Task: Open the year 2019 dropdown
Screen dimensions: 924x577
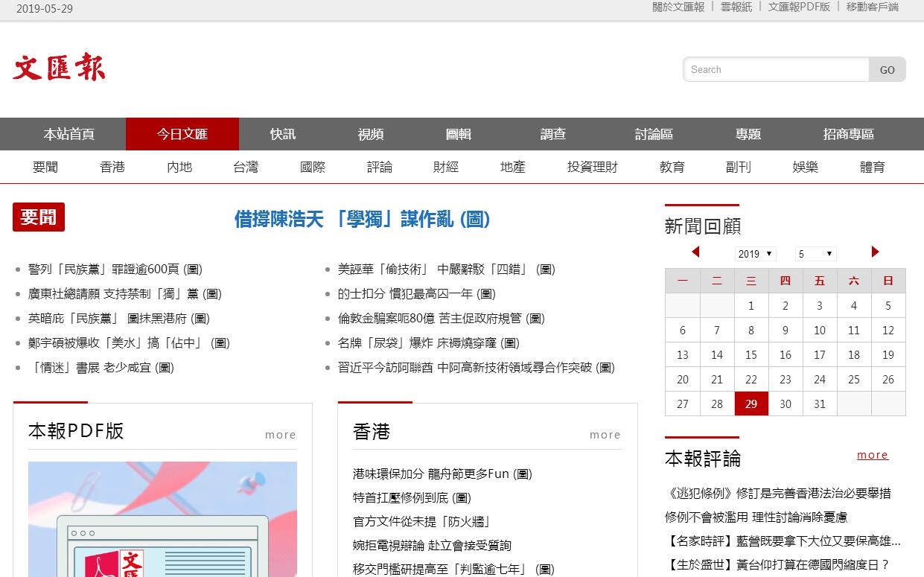Action: 755,254
